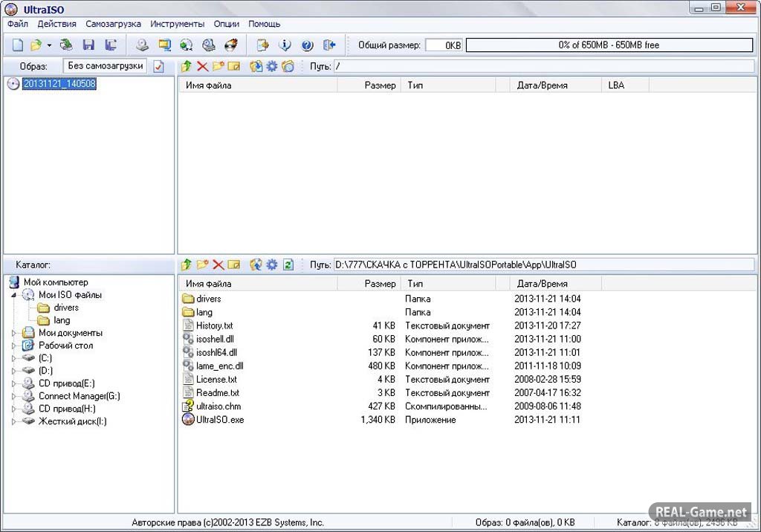Viewport: 761px width, 532px height.
Task: Click the Save floppy disk icon
Action: tap(88, 45)
